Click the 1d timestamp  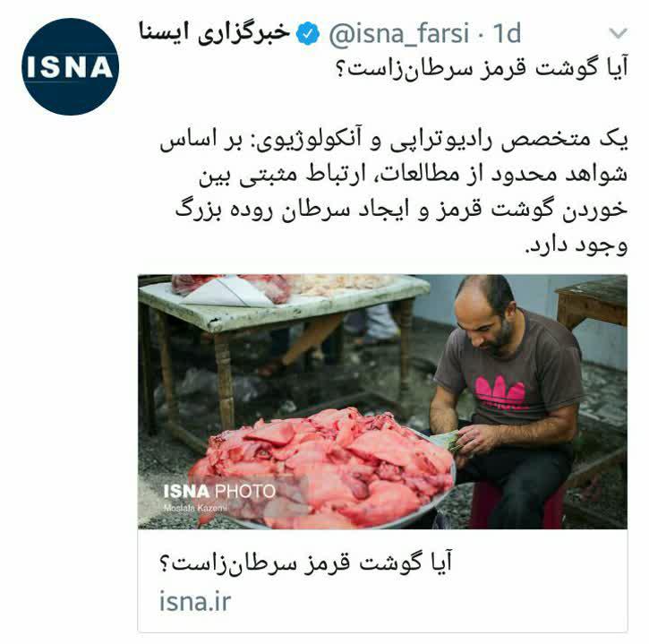point(507,33)
